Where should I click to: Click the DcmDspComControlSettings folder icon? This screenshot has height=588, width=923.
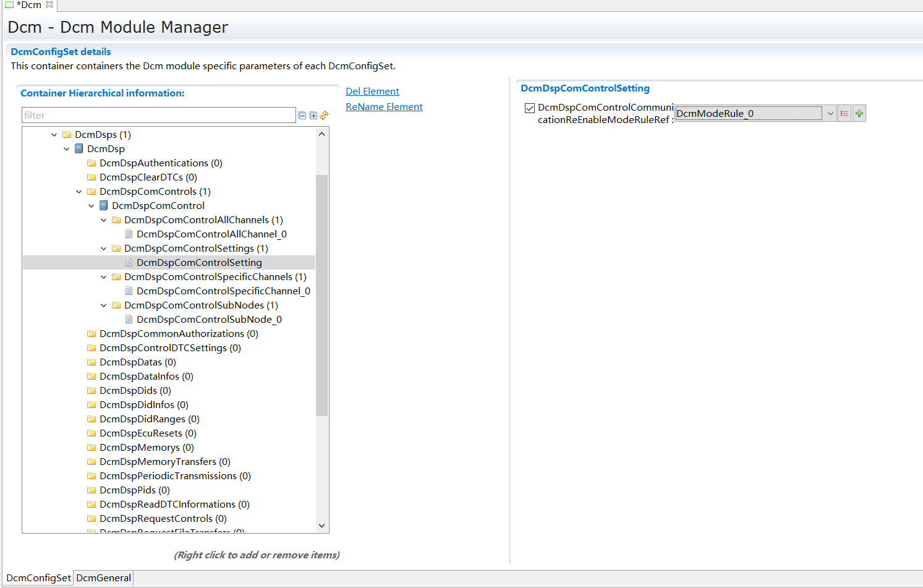tap(116, 248)
